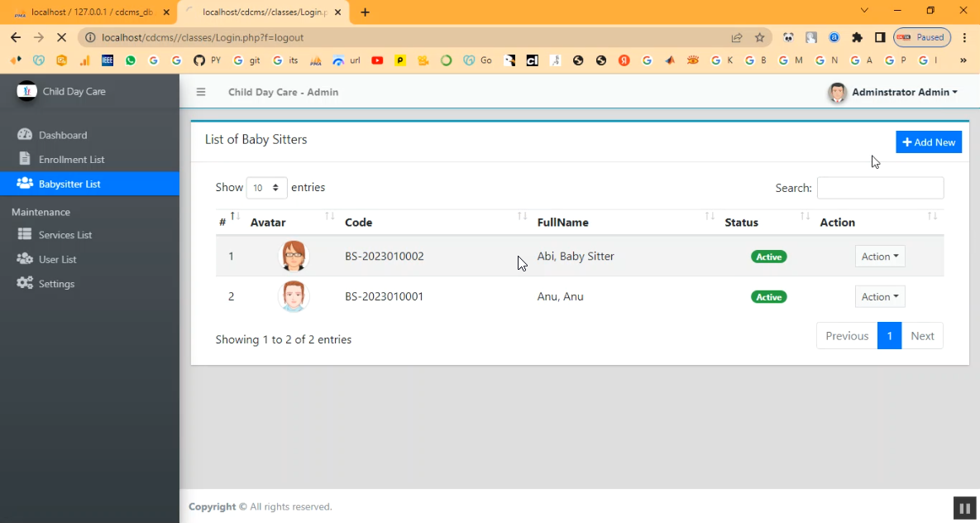The width and height of the screenshot is (980, 523).
Task: Open Action dropdown for Abi, Baby Sitter
Action: [879, 257]
